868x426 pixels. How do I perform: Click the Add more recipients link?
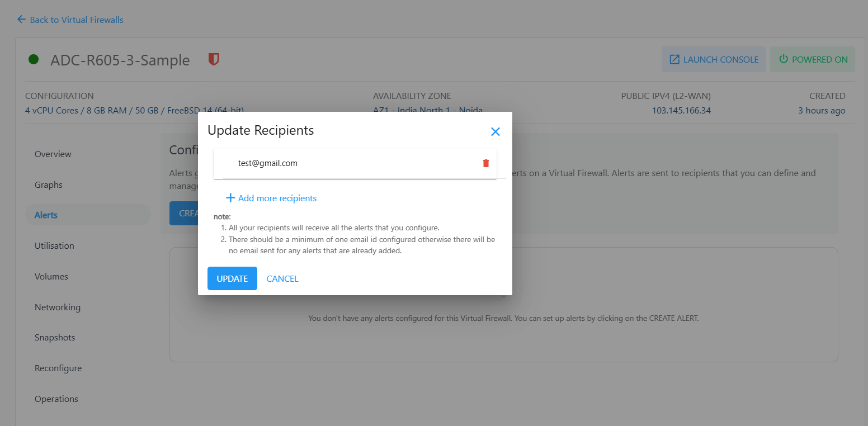277,197
